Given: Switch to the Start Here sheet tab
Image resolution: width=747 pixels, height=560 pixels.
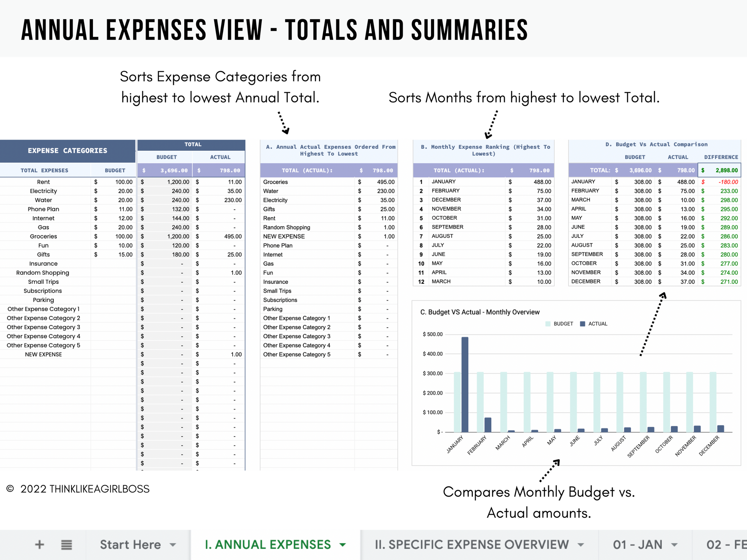Looking at the screenshot, I should (130, 545).
